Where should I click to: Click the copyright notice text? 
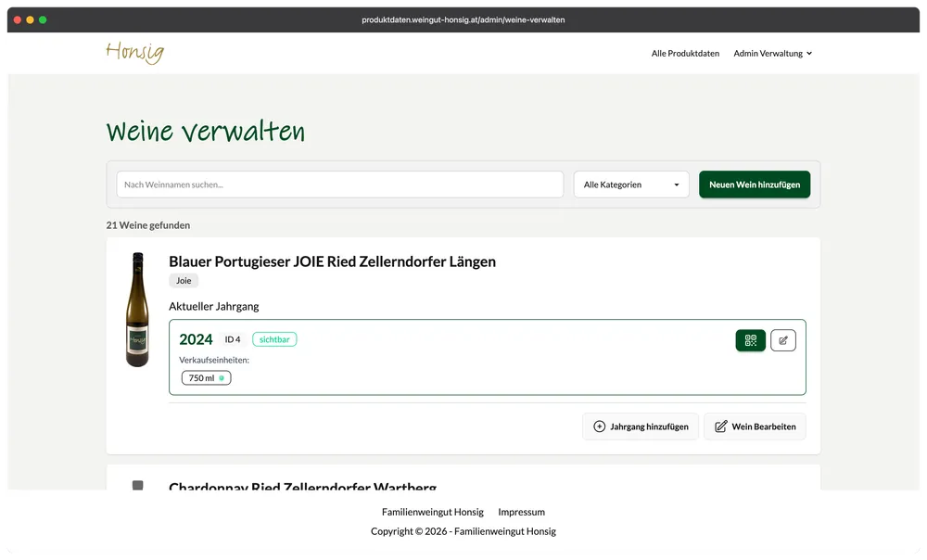(463, 531)
